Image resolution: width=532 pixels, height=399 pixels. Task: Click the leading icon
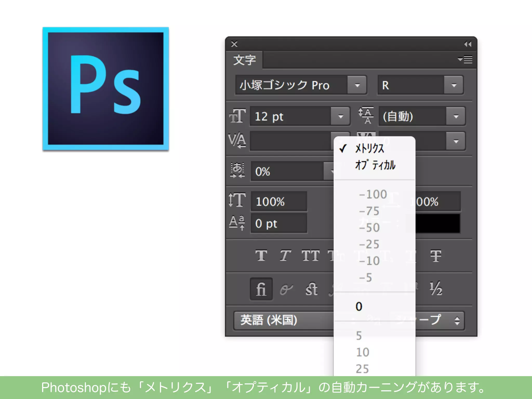(366, 115)
